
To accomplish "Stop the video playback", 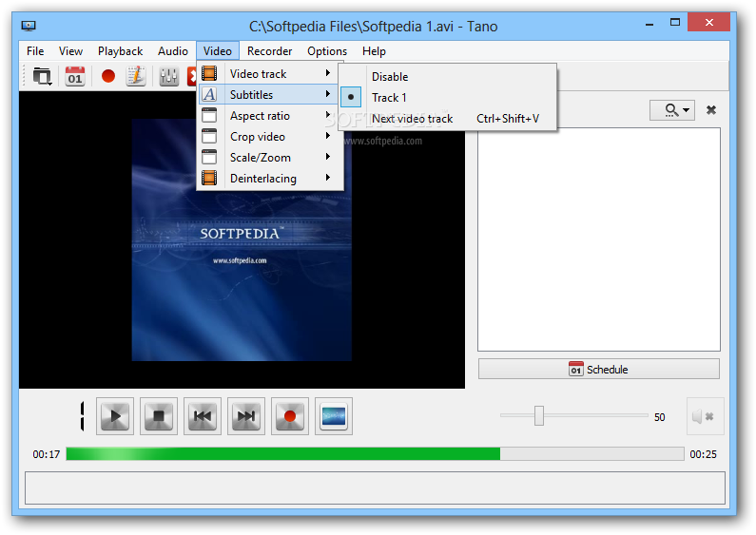I will 159,416.
